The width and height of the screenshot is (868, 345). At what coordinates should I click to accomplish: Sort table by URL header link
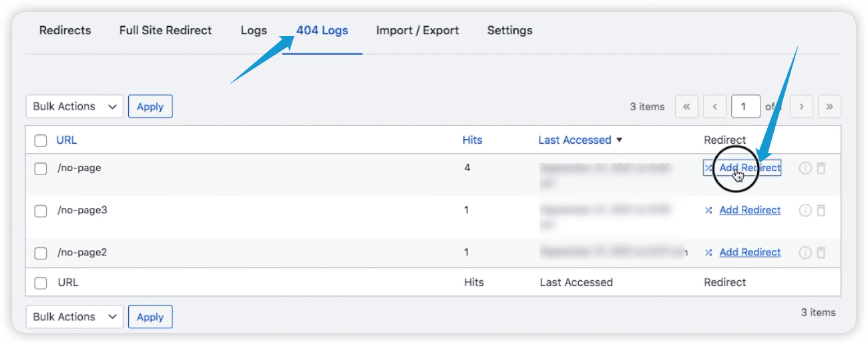(x=67, y=140)
